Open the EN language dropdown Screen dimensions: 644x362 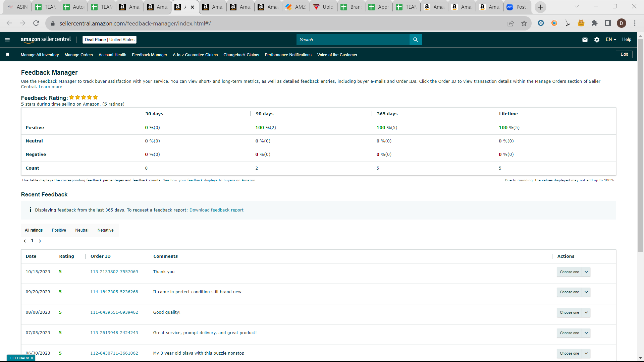point(611,40)
